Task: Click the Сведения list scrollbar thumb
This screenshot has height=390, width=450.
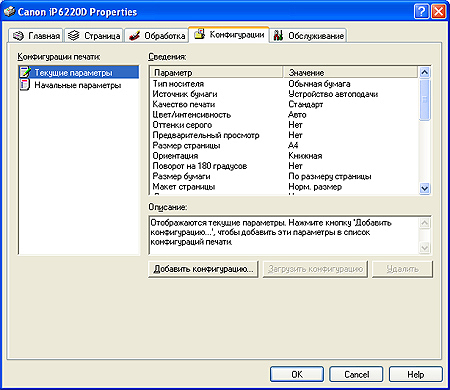Action: (x=424, y=99)
